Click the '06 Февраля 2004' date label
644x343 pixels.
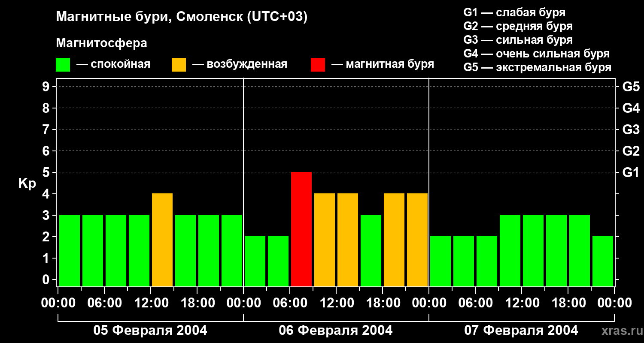tap(336, 331)
